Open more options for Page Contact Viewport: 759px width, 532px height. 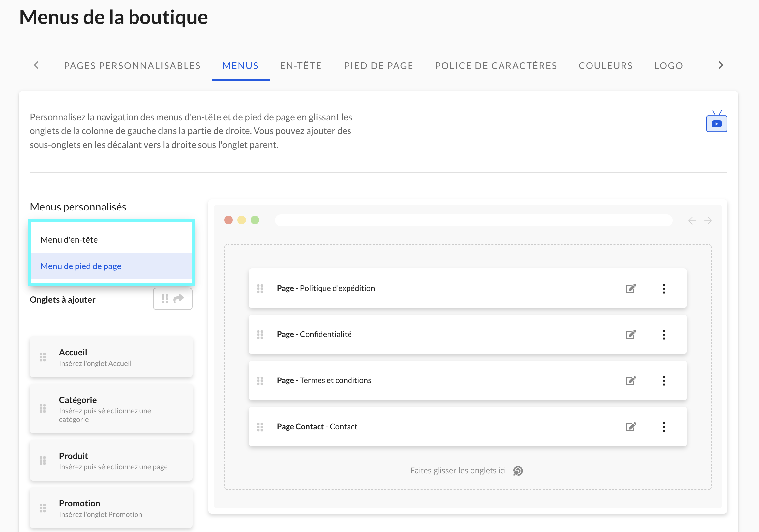pos(664,427)
